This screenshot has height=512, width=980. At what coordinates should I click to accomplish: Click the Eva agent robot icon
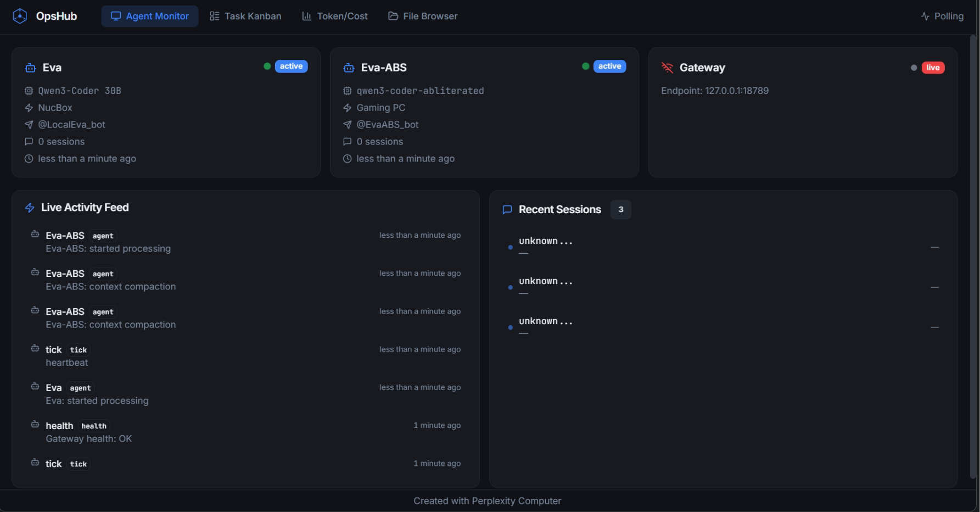[x=31, y=68]
